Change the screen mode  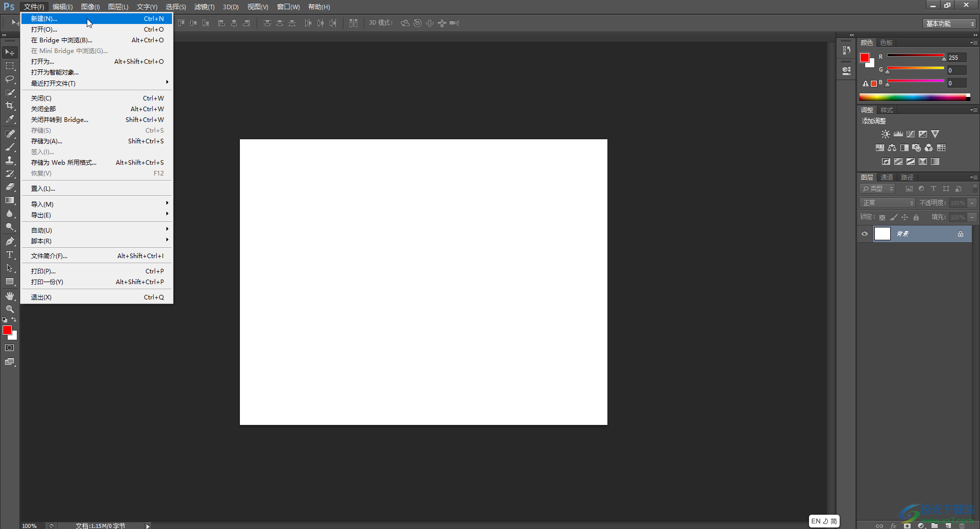click(10, 362)
